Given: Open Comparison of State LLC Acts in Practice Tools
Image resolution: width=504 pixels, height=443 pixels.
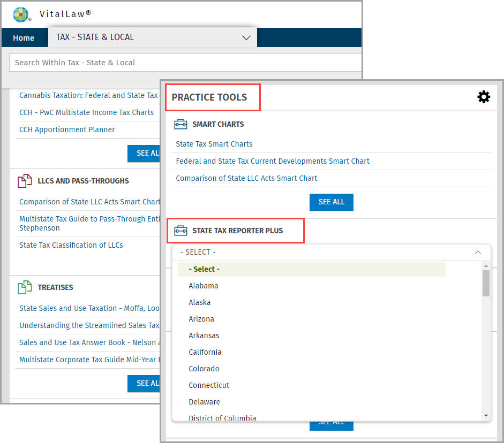Looking at the screenshot, I should pos(246,178).
